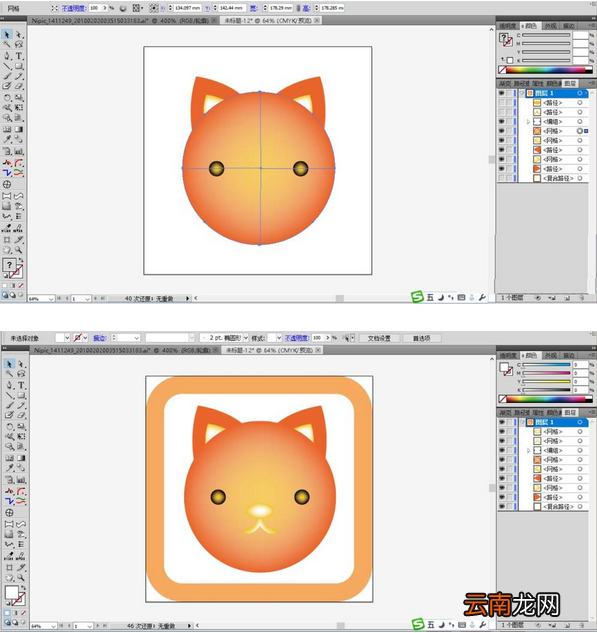Hide 图层 1 in lower Layers panel
This screenshot has height=633, width=597.
[502, 422]
